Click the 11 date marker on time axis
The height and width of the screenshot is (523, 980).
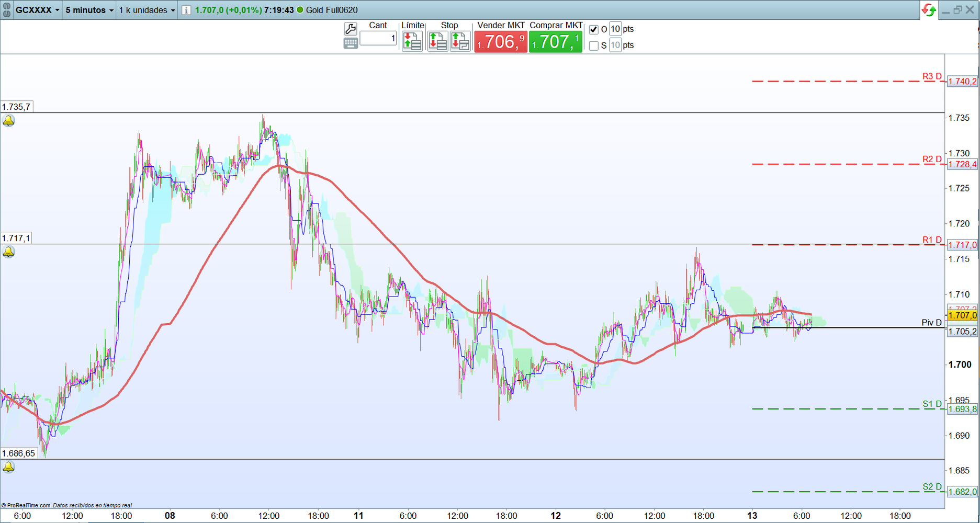pyautogui.click(x=358, y=516)
